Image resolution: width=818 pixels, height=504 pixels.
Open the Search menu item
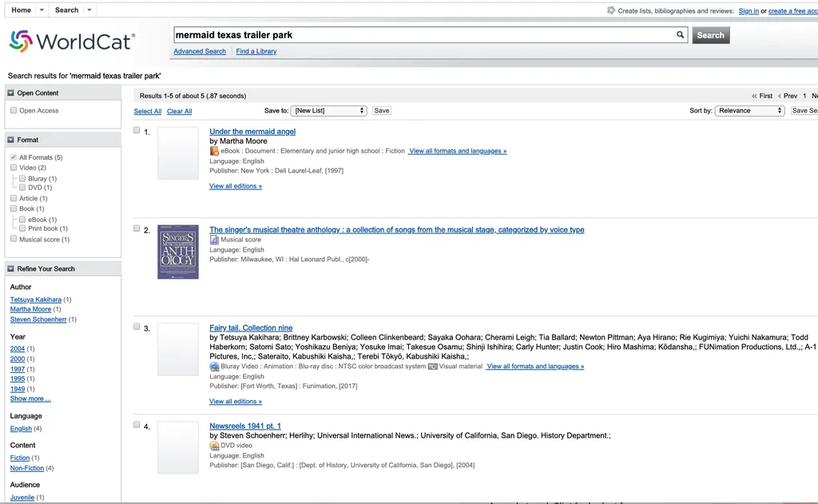tap(67, 10)
